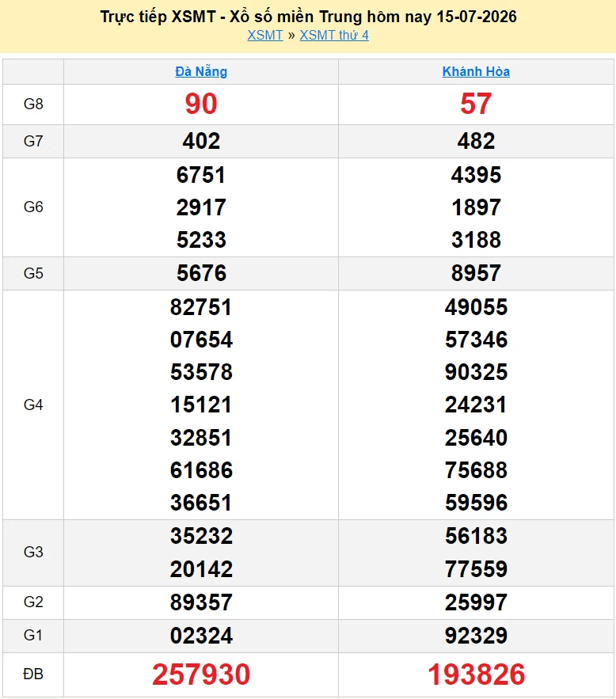Select G2 number 25997
The image size is (616, 699).
click(x=476, y=602)
